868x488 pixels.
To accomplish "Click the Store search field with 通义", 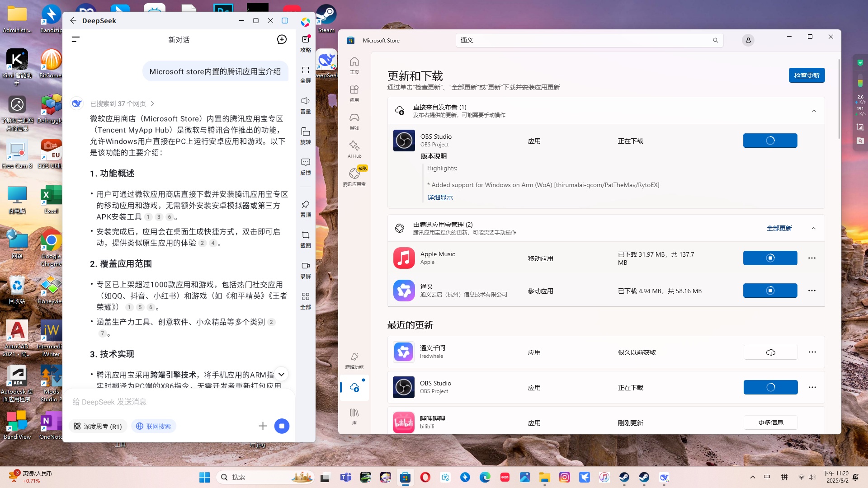I will [x=590, y=40].
